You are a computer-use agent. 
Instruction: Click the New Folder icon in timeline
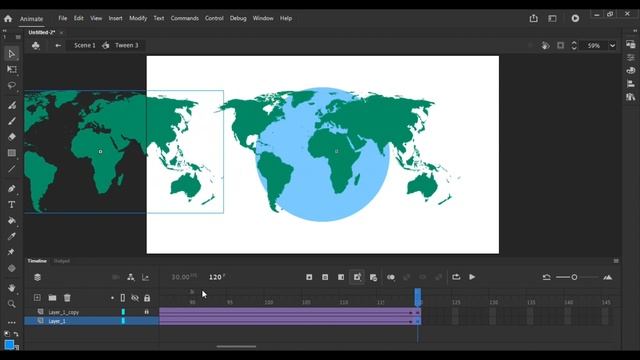[x=52, y=298]
